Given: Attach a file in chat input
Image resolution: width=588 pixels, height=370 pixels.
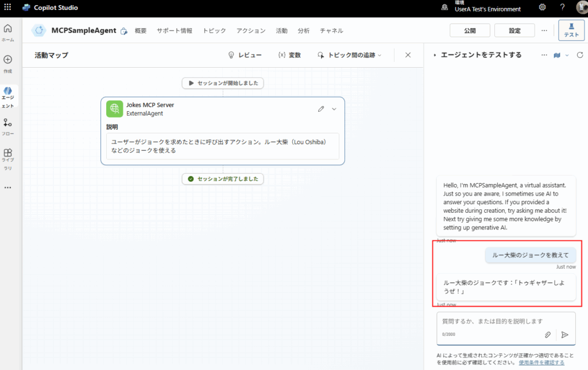Looking at the screenshot, I should coord(547,334).
